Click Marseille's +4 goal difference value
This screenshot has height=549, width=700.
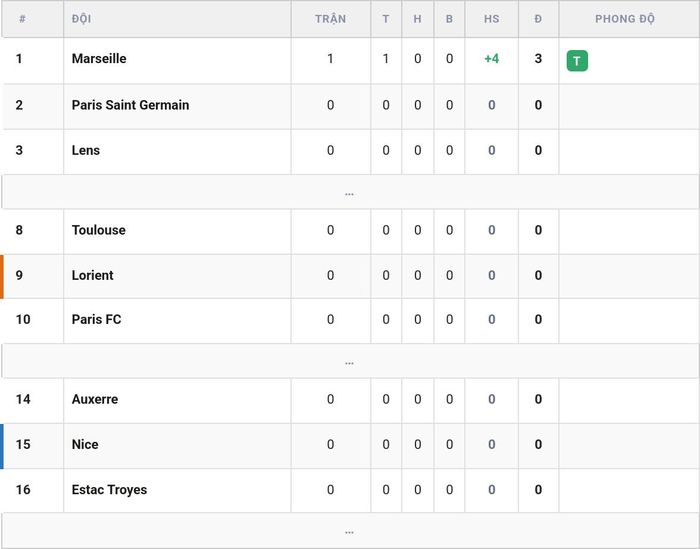492,58
